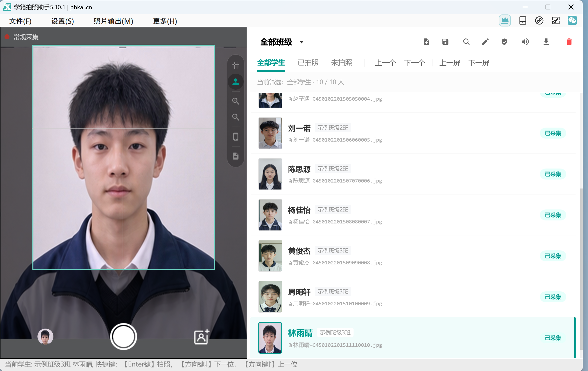Viewport: 588px width, 371px height.
Task: Switch to the 已拍照 tab
Action: 308,63
